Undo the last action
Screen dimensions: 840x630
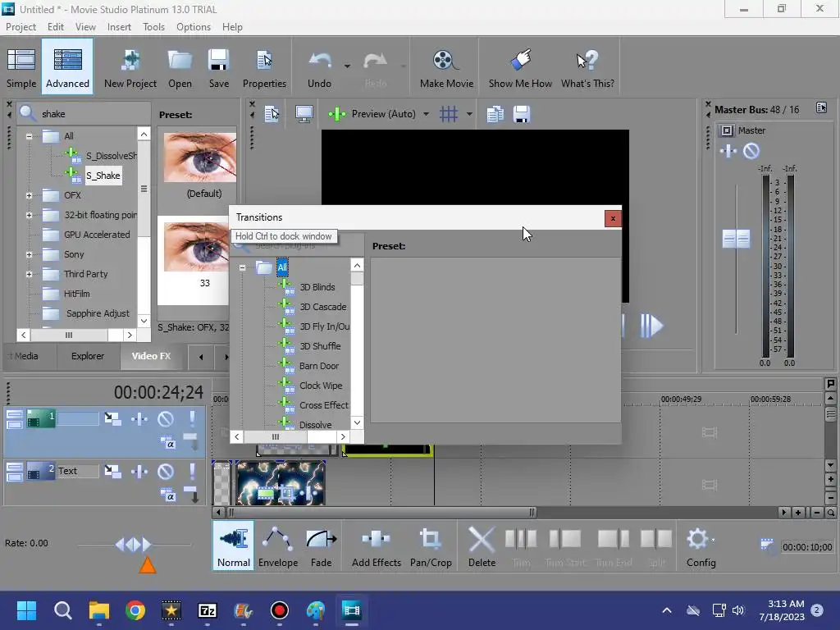coord(319,68)
